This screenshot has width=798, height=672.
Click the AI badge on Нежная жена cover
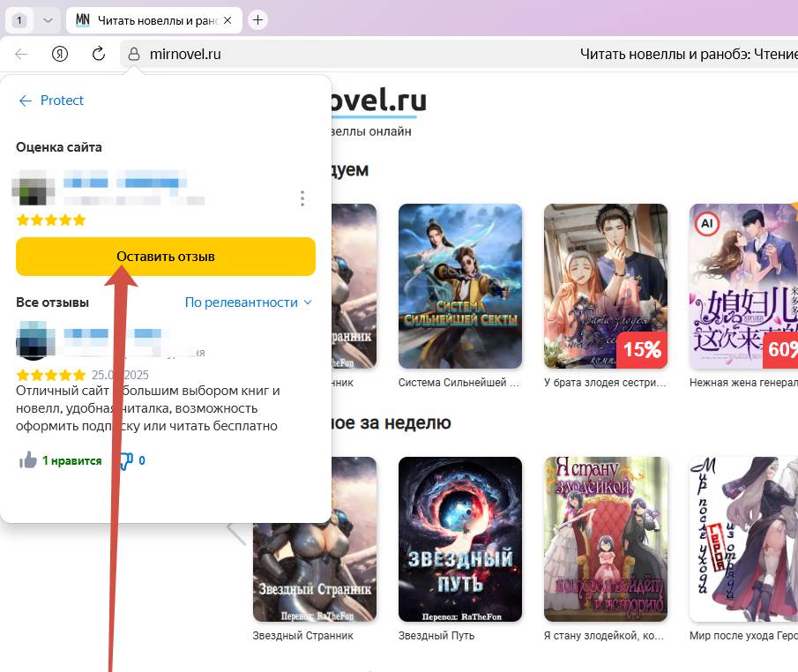coord(707,223)
